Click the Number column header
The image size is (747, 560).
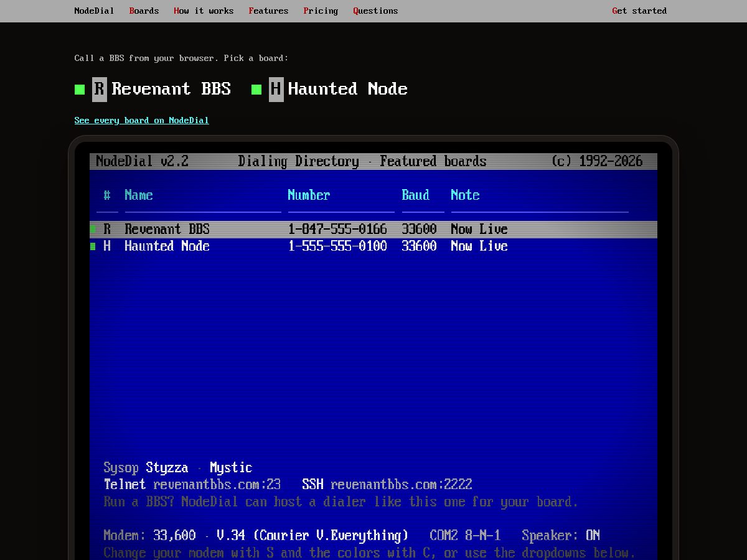309,195
